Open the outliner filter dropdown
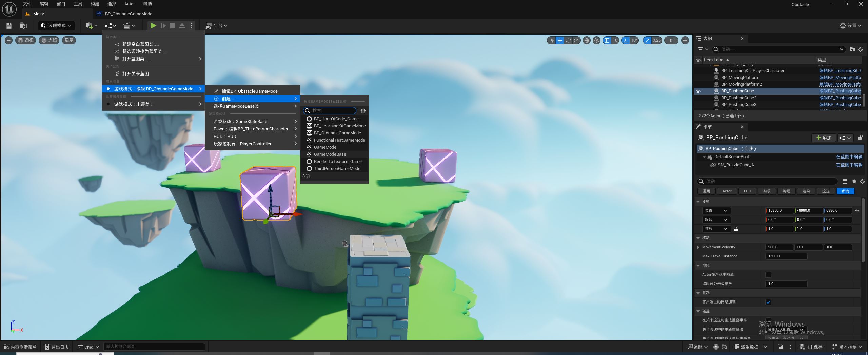Viewport: 868px width, 355px height. (703, 49)
